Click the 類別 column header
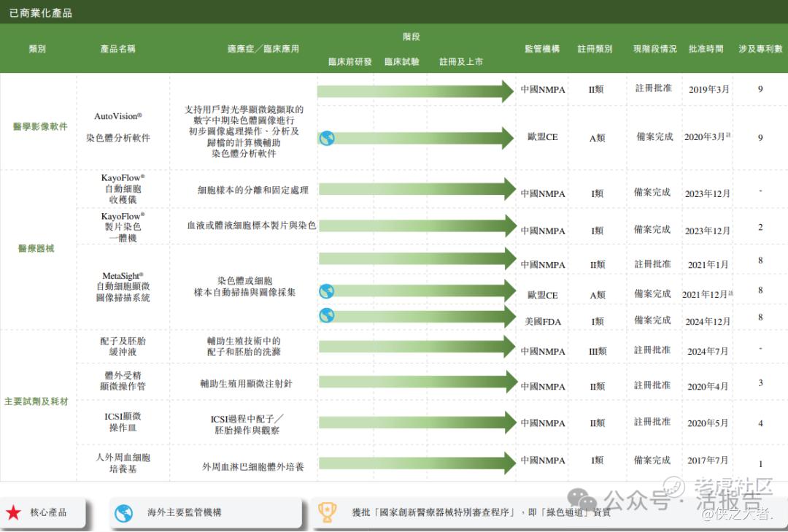788x532 pixels. [x=37, y=49]
